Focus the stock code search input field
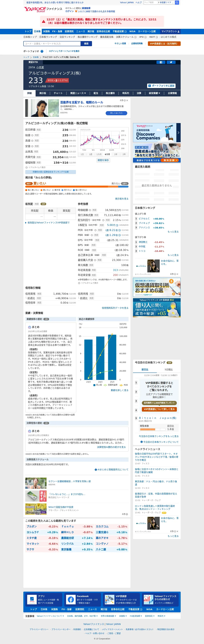The image size is (204, 644). click(52, 44)
